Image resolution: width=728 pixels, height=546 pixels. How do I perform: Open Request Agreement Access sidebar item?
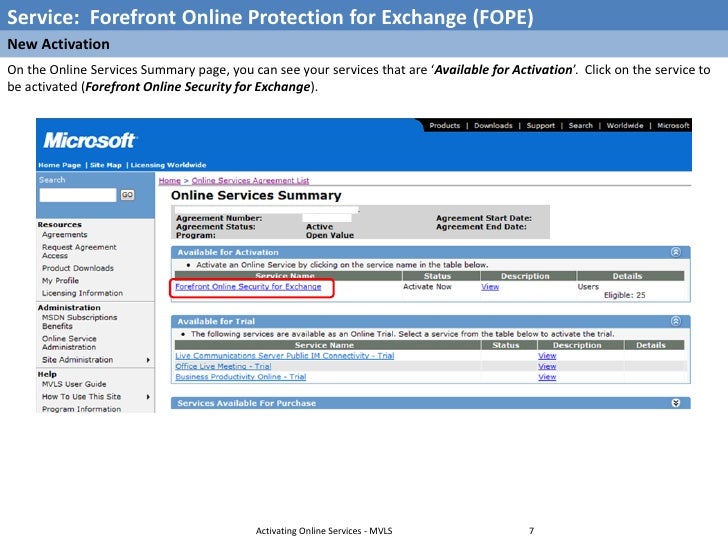79,251
